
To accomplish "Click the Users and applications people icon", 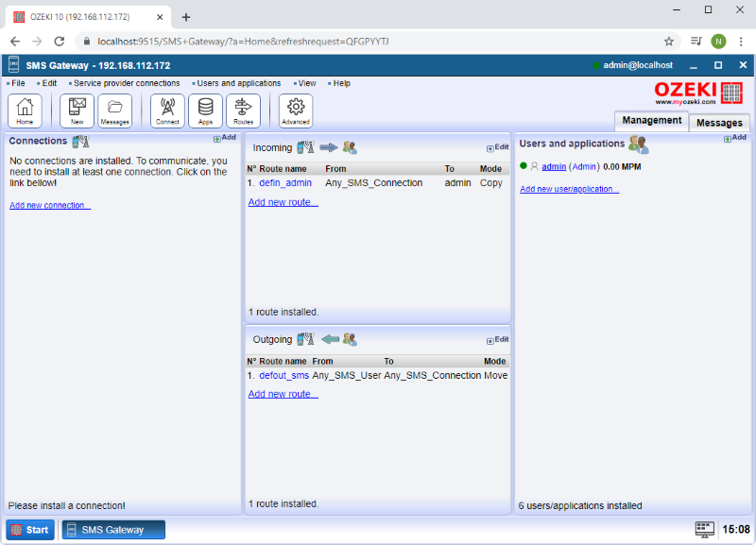I will click(639, 145).
